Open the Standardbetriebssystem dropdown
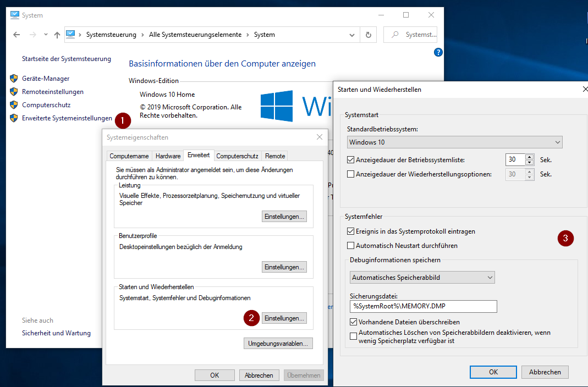The height and width of the screenshot is (387, 588). pyautogui.click(x=454, y=142)
